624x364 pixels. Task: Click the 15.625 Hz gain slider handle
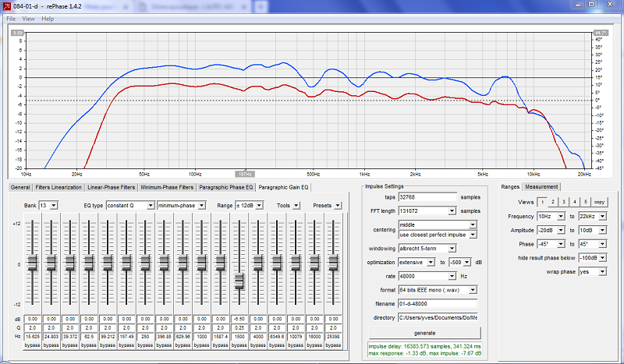tap(32, 263)
